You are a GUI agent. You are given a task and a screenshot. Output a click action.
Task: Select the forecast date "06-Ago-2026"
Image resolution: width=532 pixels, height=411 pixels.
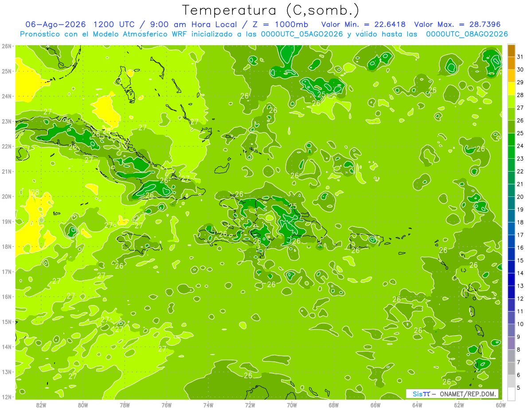[x=56, y=24]
